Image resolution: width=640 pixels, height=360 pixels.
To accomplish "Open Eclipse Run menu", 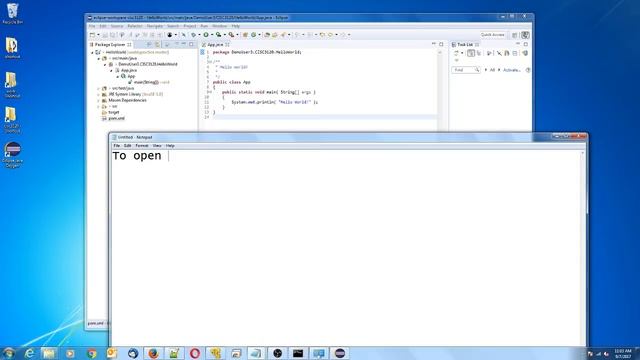I will (x=204, y=26).
